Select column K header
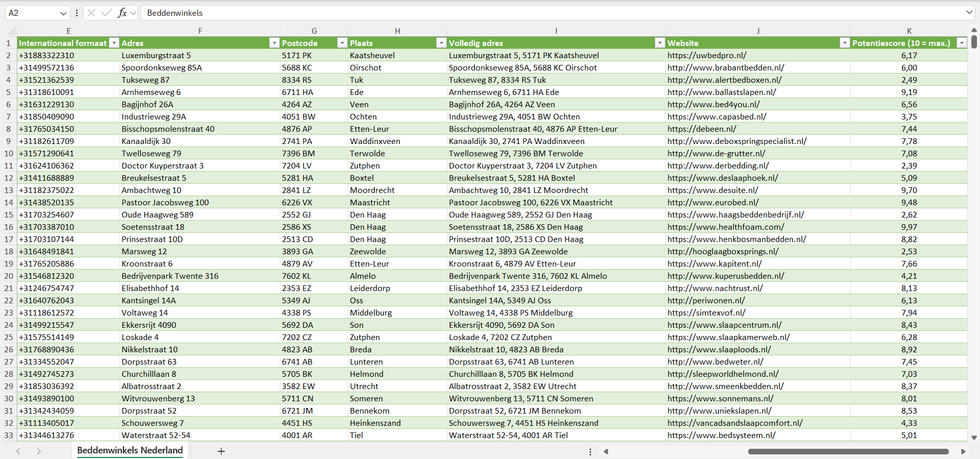This screenshot has width=980, height=459. click(909, 31)
